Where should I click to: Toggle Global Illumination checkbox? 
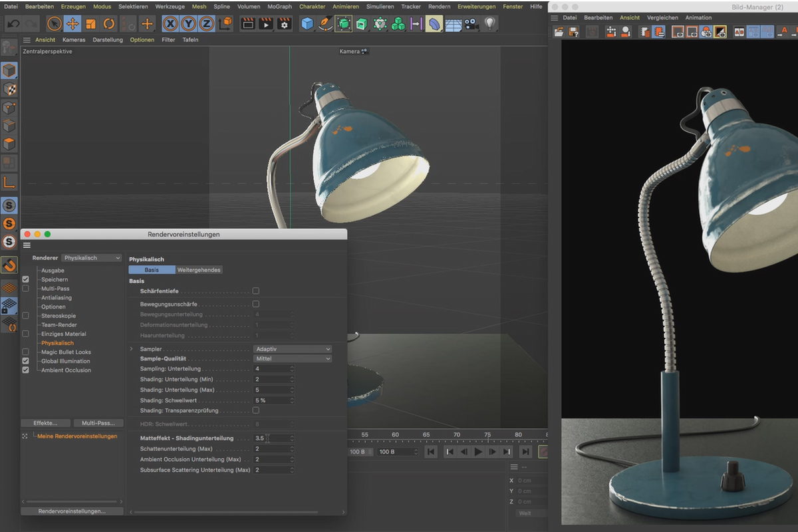tap(25, 361)
